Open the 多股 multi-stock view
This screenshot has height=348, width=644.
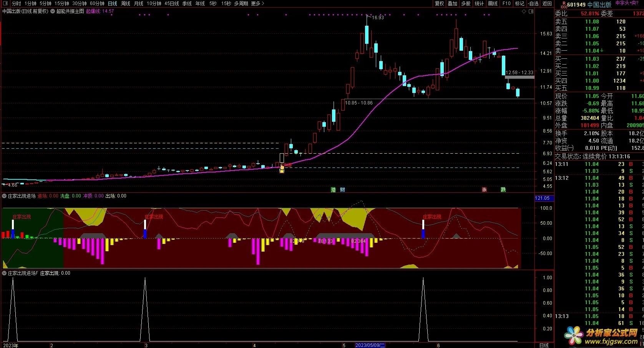(x=466, y=3)
